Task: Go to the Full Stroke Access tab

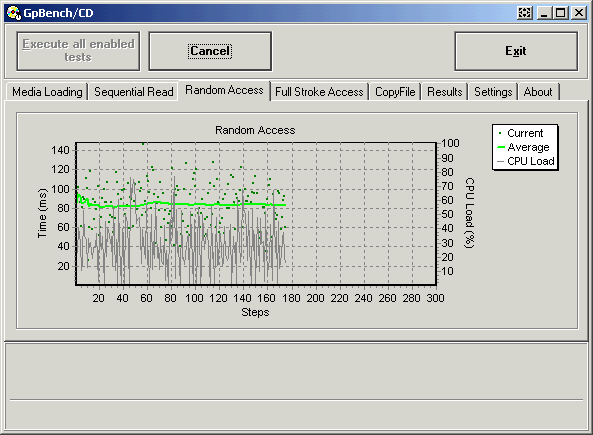Action: click(x=319, y=92)
